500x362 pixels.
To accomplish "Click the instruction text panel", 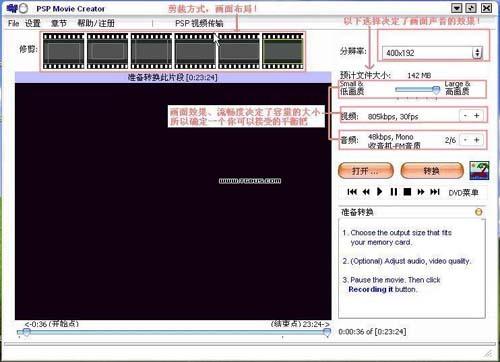I will tap(412, 268).
